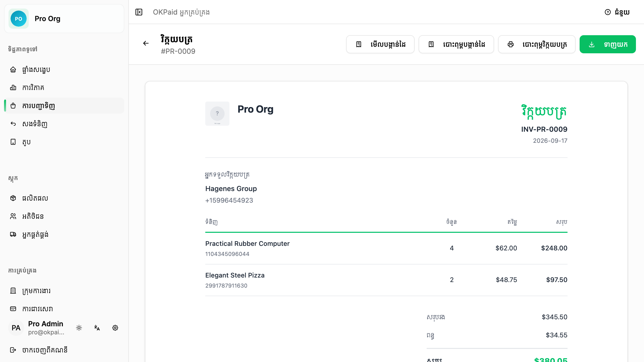Screen dimensions: 644x362
Task: Click the analytics bar chart icon
Action: 13,88
